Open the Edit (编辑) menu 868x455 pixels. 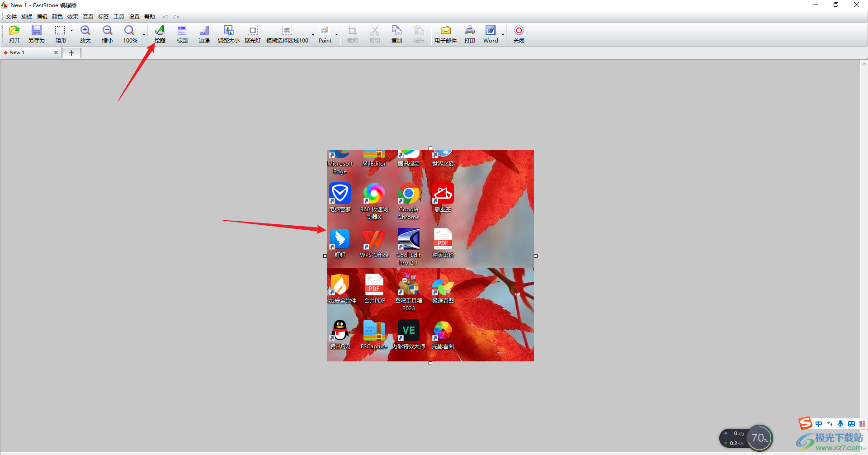[42, 17]
